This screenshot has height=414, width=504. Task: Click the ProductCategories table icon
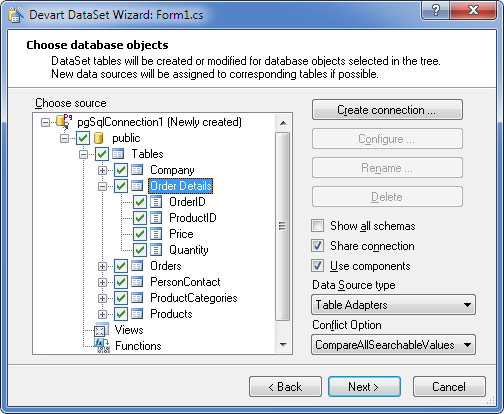pos(137,298)
